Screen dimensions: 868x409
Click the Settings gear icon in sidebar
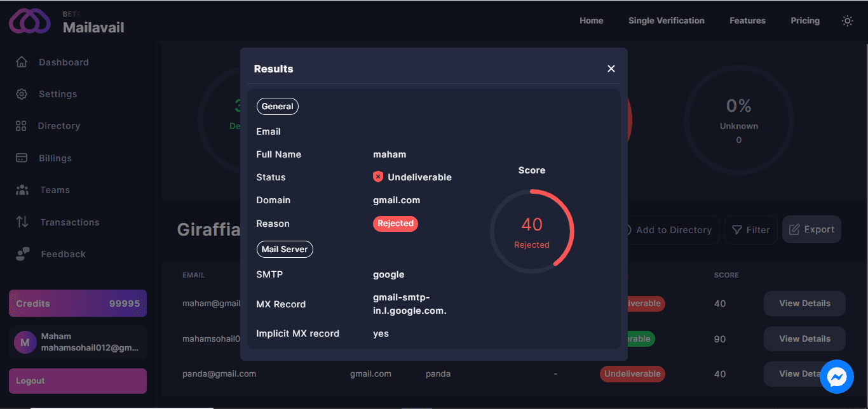pyautogui.click(x=22, y=94)
